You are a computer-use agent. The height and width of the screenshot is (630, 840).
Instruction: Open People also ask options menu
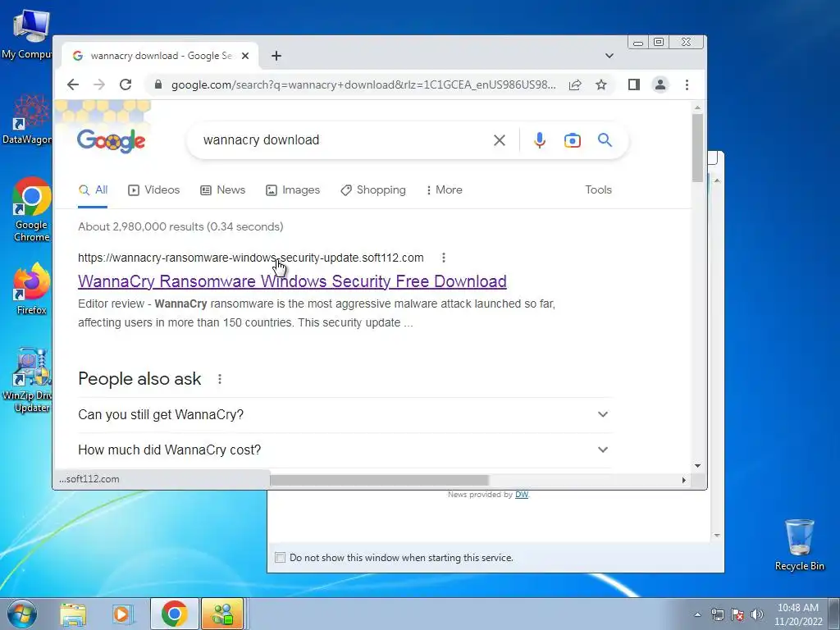click(x=220, y=379)
